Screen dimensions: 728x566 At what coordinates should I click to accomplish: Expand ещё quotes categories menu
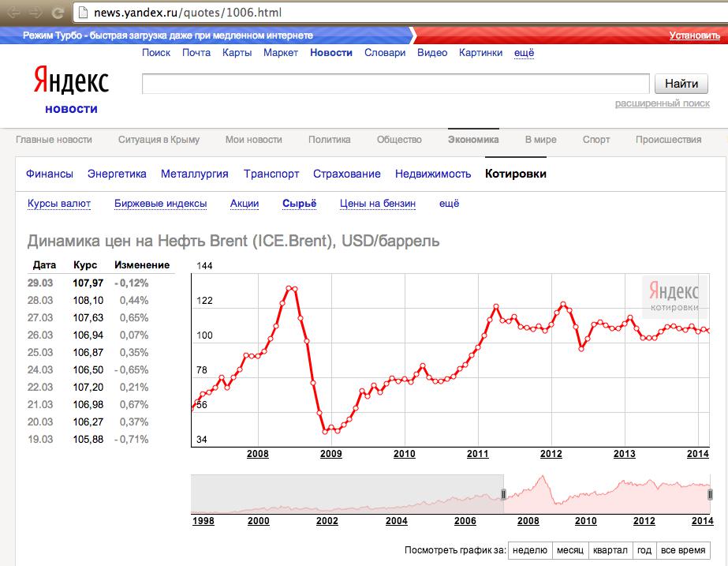[449, 204]
